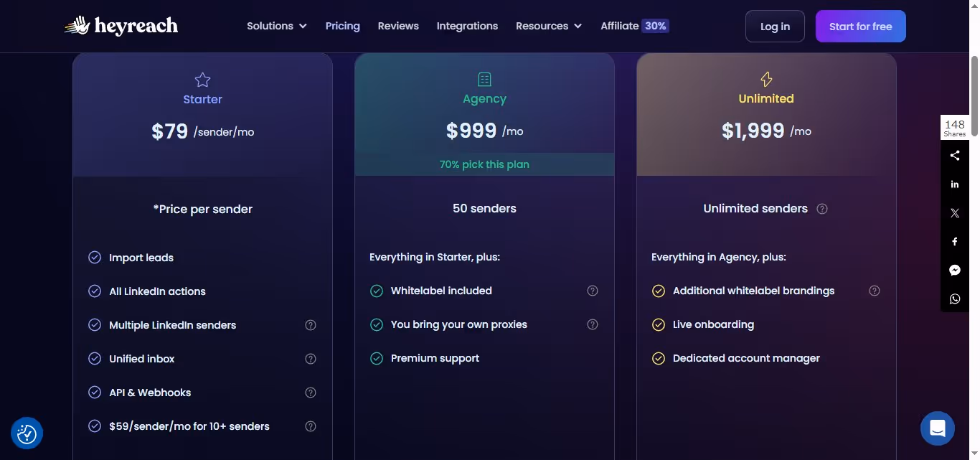Click the heyreach logo
Viewport: 980px width, 460px height.
(x=121, y=25)
